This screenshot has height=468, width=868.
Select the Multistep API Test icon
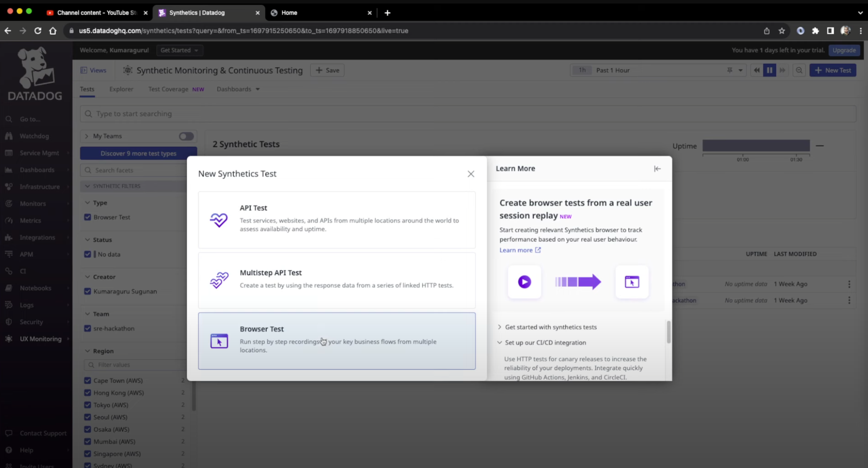point(219,280)
